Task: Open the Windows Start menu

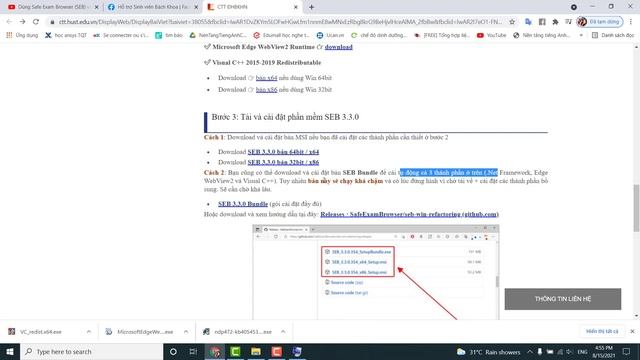Action: [x=10, y=351]
